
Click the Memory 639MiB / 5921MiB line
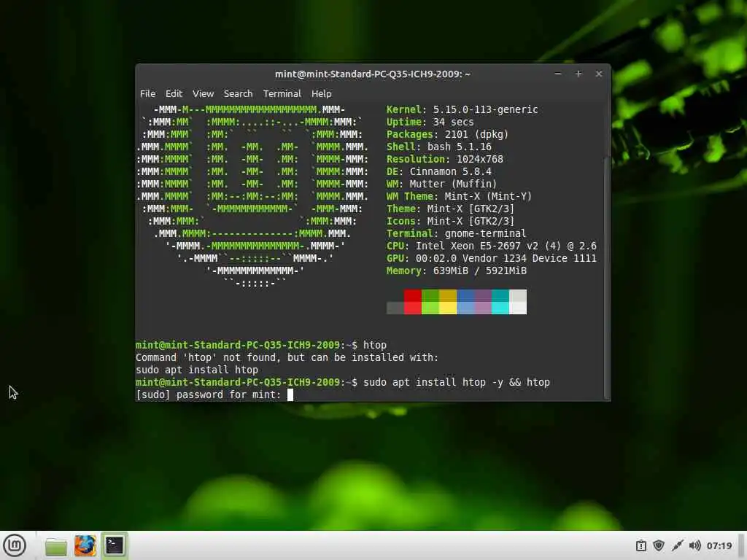pos(457,271)
